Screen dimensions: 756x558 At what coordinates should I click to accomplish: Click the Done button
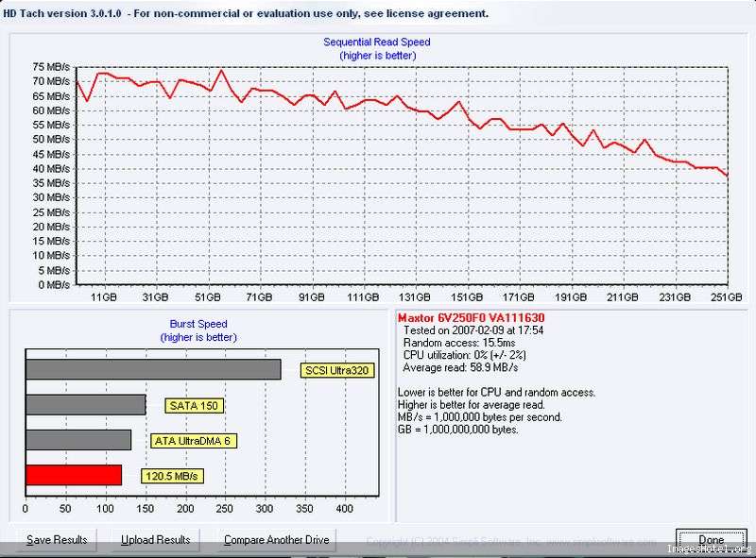click(712, 540)
